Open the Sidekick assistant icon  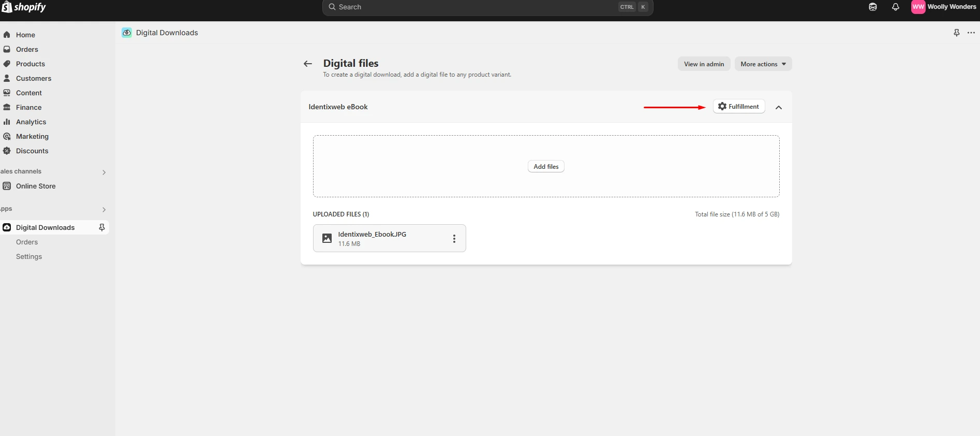[x=873, y=7]
